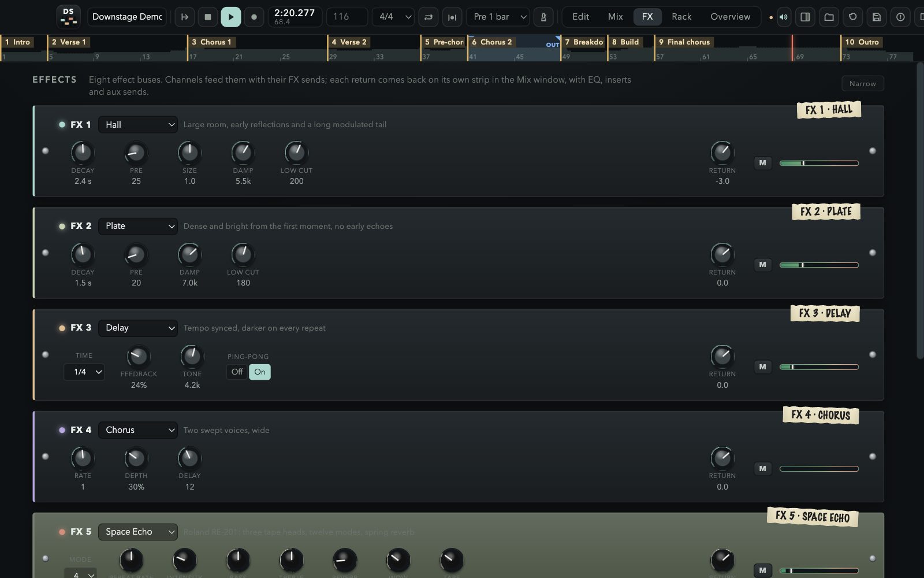The height and width of the screenshot is (578, 924).
Task: Click the speaker audio output icon
Action: (x=784, y=17)
